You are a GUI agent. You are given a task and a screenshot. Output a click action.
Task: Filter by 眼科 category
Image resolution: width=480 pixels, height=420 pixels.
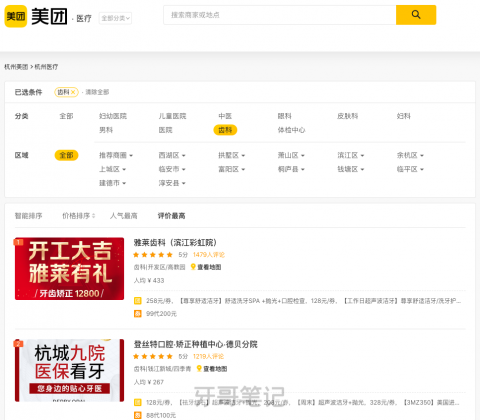(x=285, y=116)
